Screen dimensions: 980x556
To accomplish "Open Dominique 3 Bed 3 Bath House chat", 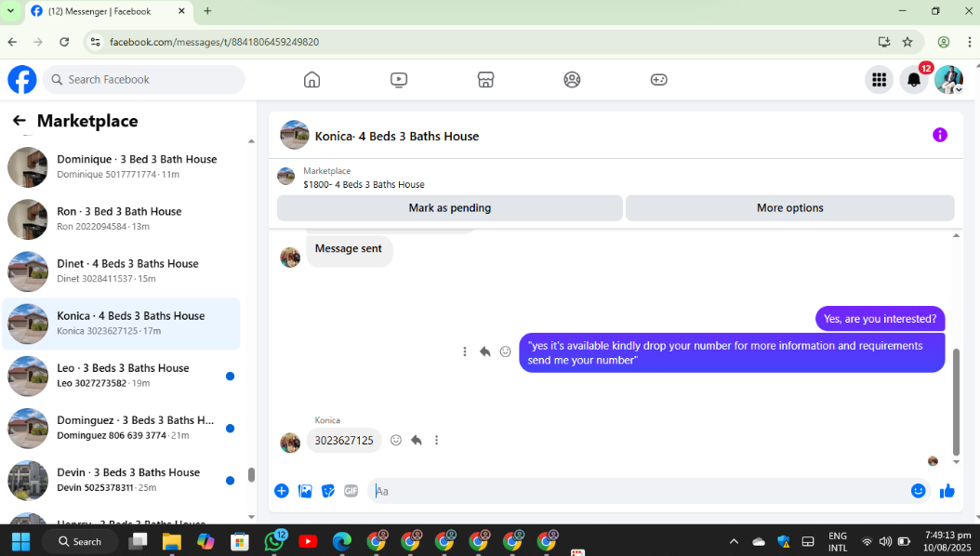I will [121, 166].
